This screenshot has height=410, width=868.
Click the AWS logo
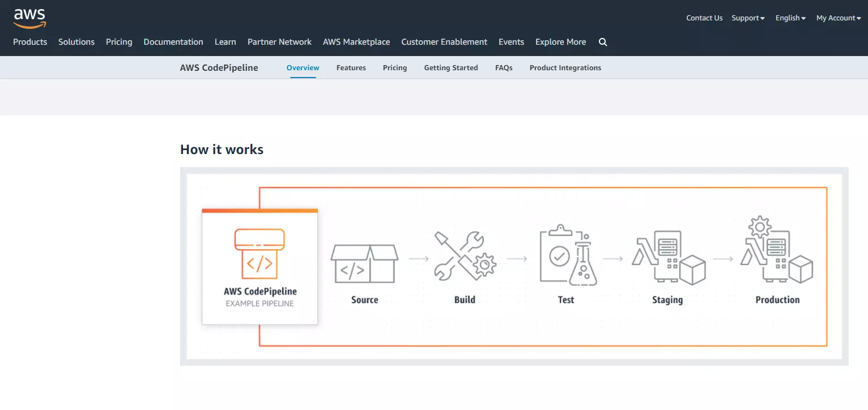click(29, 18)
